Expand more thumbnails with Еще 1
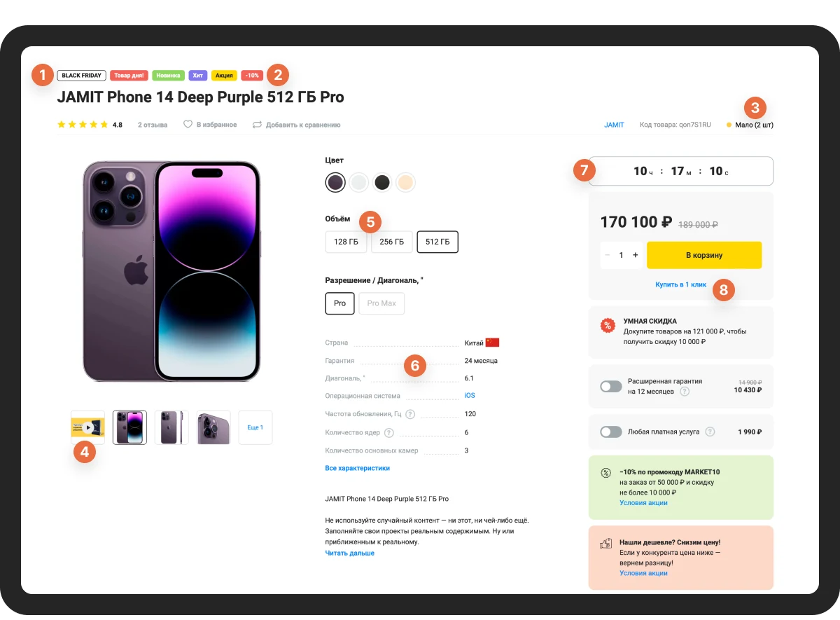 pos(255,427)
